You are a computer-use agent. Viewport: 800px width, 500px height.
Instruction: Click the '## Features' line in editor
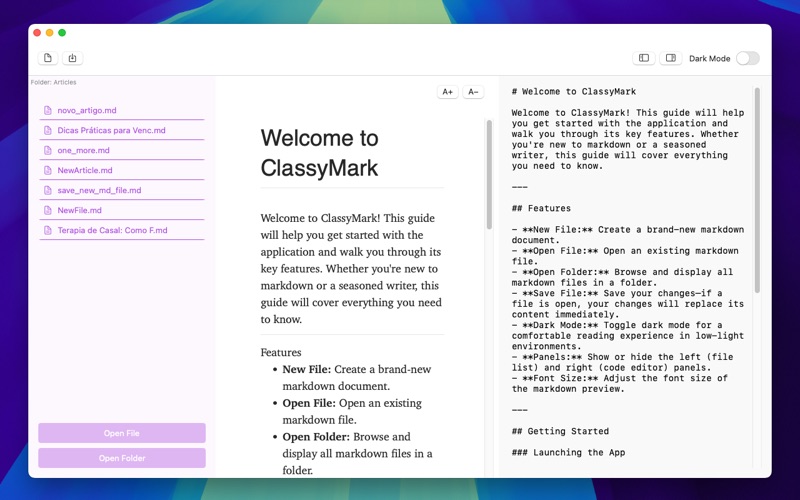(541, 208)
